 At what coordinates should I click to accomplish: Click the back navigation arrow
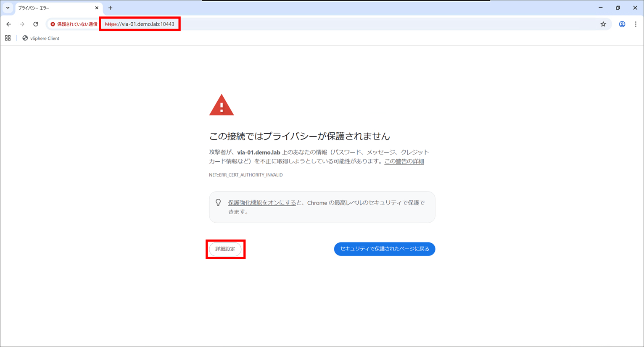point(8,24)
